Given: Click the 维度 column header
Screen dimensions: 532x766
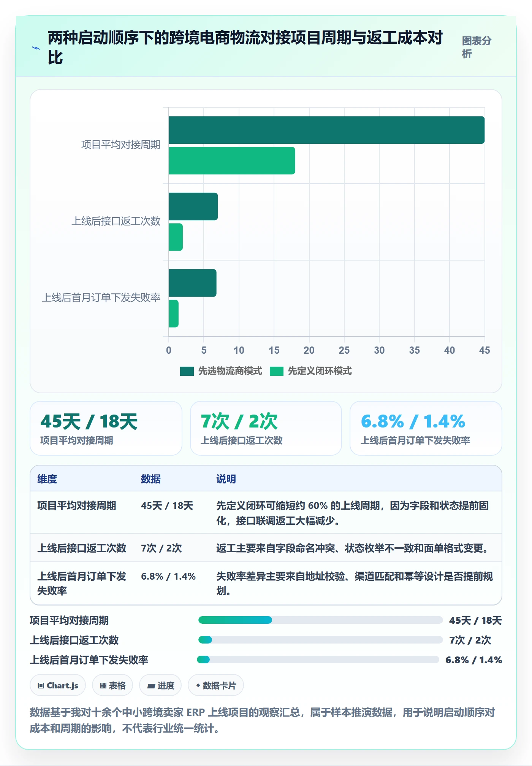Looking at the screenshot, I should point(47,479).
